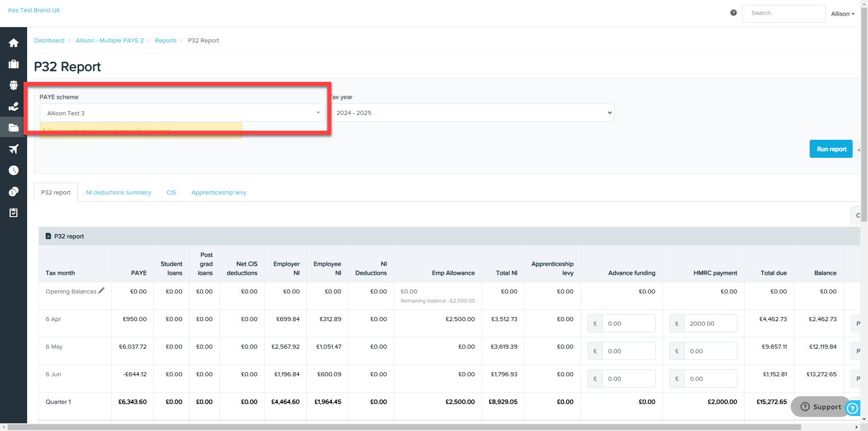Switch to Apprenticeship levy tab
868x431 pixels.
point(219,193)
